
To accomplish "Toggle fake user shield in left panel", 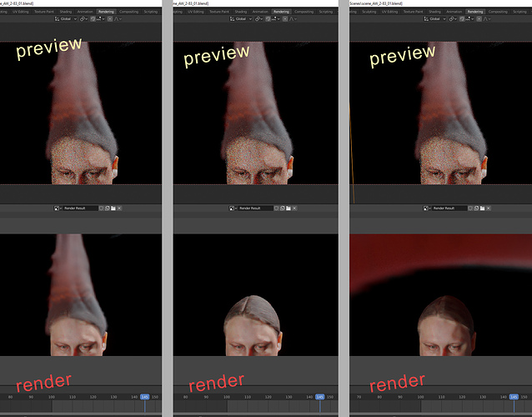I will click(101, 208).
